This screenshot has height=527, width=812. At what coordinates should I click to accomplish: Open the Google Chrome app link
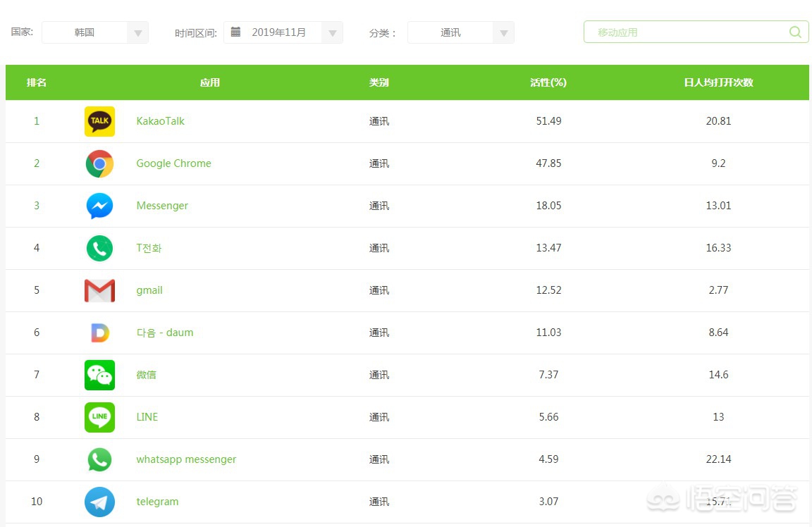pyautogui.click(x=173, y=163)
